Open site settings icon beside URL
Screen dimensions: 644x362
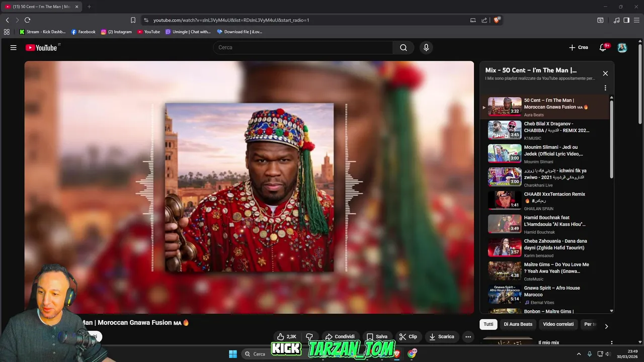click(146, 20)
